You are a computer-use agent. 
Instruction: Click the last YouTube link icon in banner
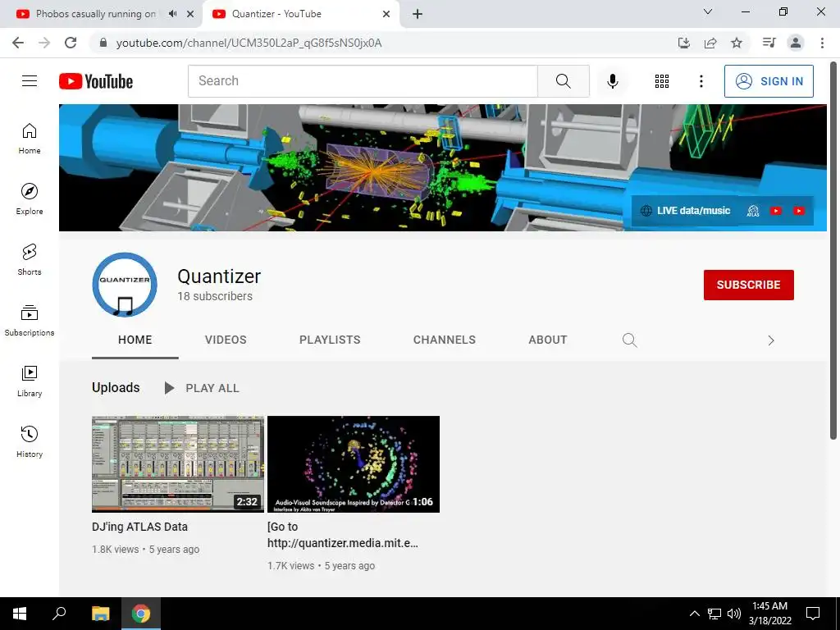click(x=799, y=211)
